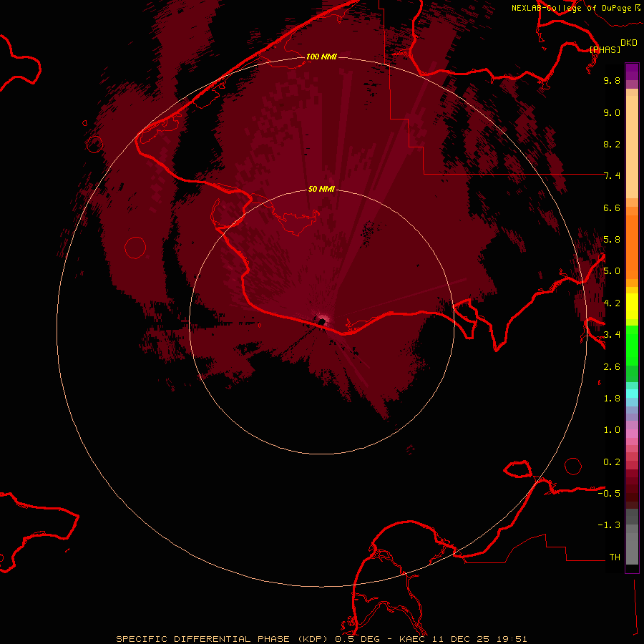Select the 5.8 scale label
Image resolution: width=644 pixels, height=644 pixels.
(x=612, y=240)
